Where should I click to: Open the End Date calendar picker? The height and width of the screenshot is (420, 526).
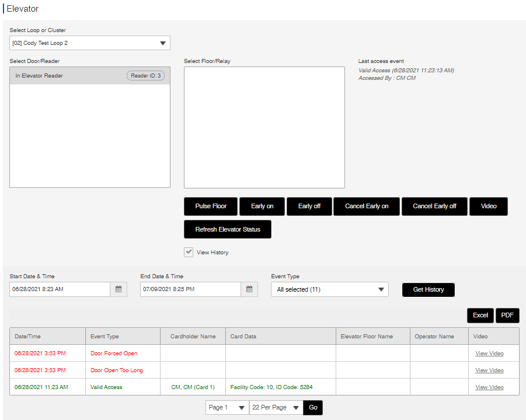249,289
